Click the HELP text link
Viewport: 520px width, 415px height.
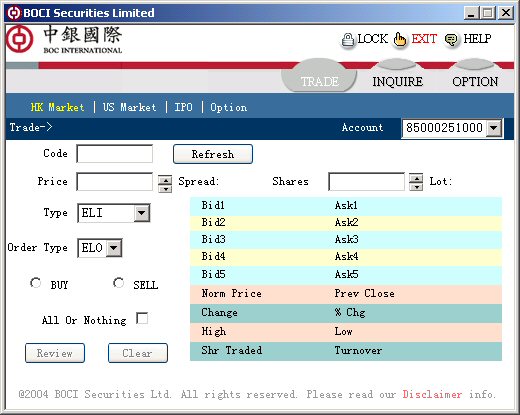click(x=477, y=39)
